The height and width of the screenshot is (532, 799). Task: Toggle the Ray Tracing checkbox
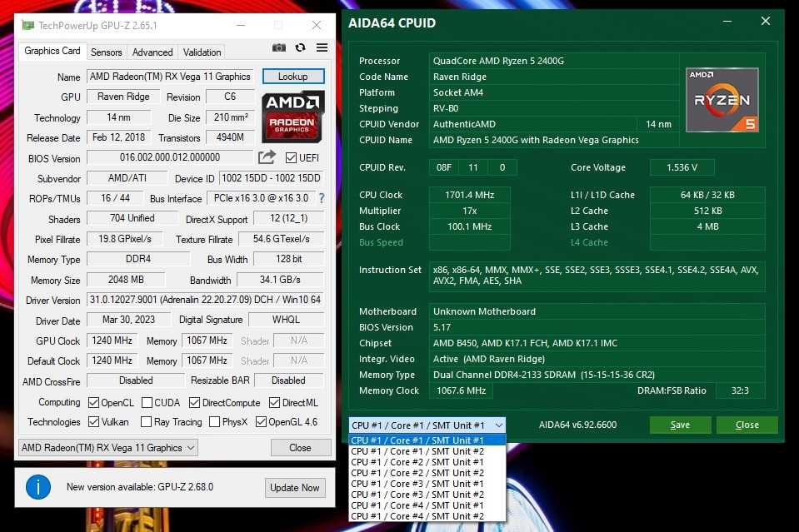pos(147,421)
